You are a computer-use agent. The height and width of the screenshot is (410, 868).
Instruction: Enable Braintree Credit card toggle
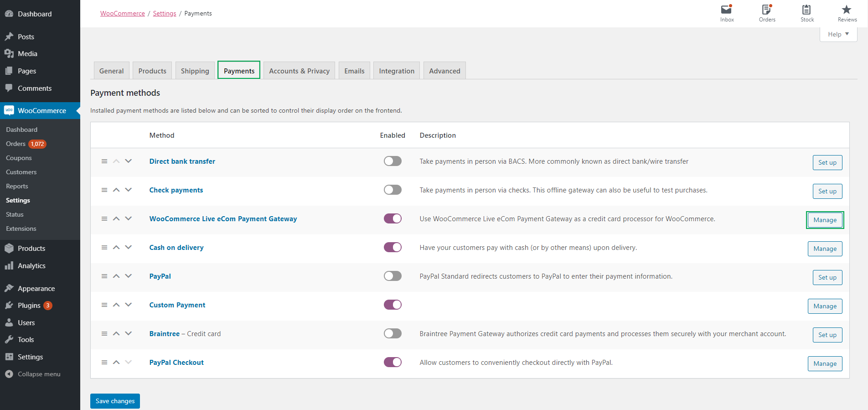tap(393, 333)
